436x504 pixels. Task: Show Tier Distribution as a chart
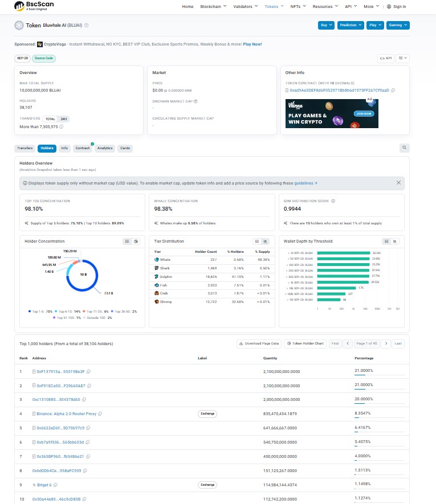coord(266,241)
